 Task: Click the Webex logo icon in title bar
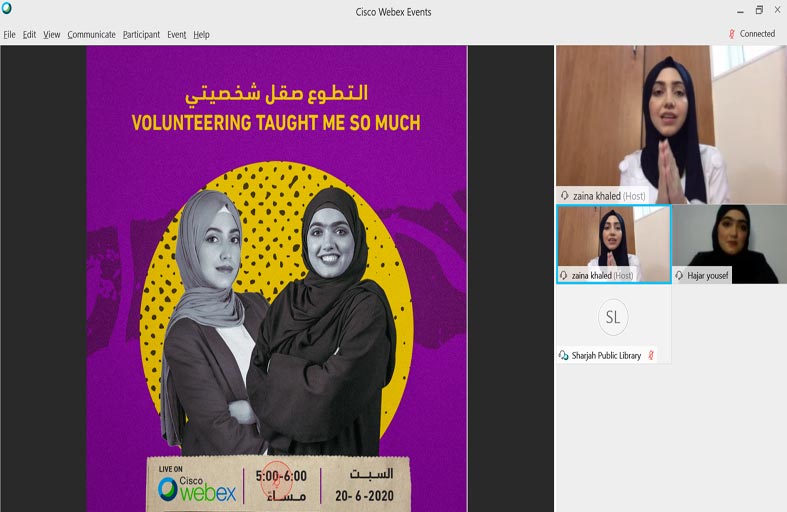click(x=7, y=8)
